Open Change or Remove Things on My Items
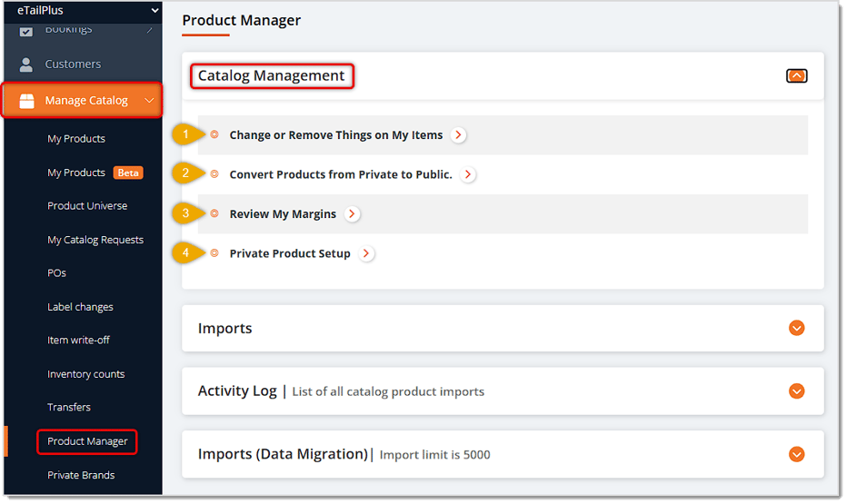 336,135
